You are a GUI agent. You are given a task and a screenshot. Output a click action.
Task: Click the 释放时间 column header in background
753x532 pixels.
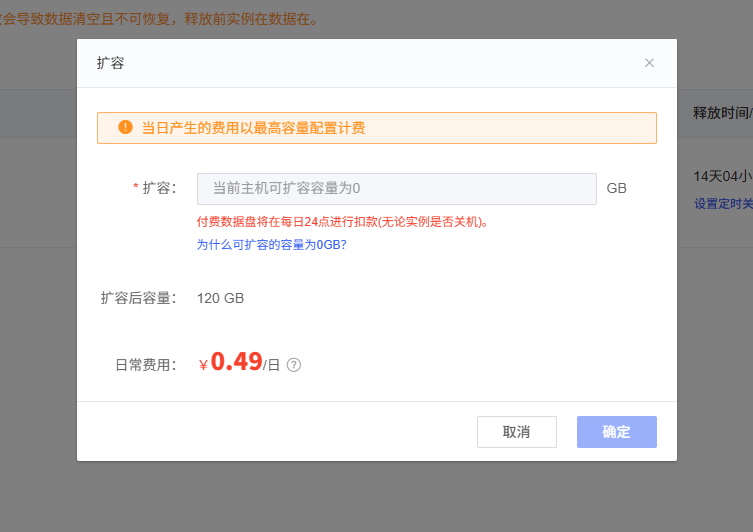[x=722, y=113]
